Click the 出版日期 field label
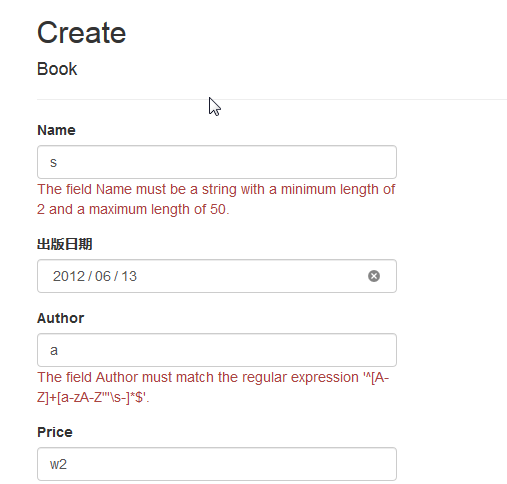 [x=65, y=244]
